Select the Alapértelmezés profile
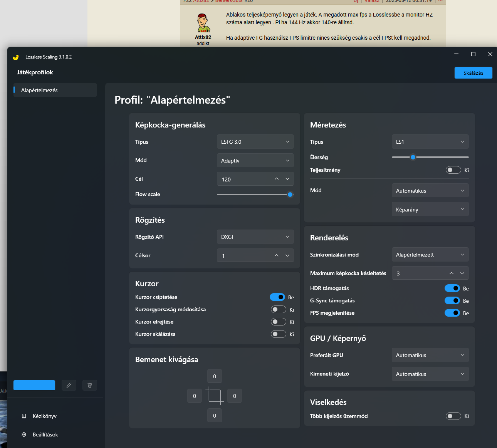The height and width of the screenshot is (448, 497). [x=55, y=90]
